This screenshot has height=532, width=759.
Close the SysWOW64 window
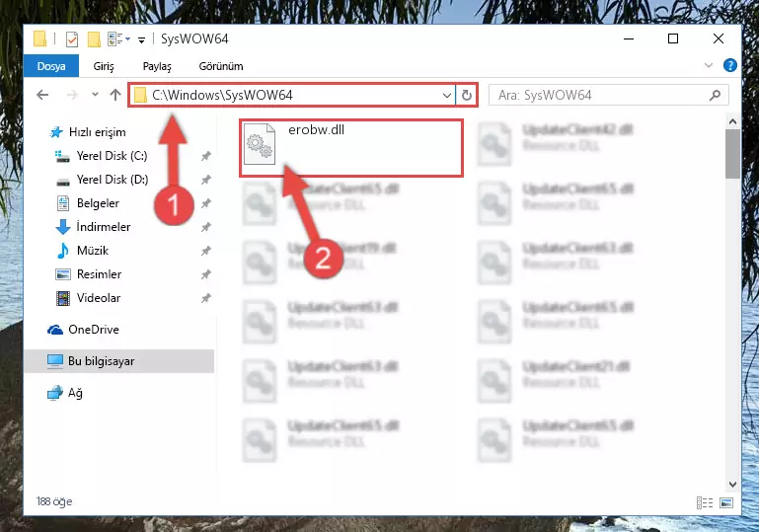point(719,38)
